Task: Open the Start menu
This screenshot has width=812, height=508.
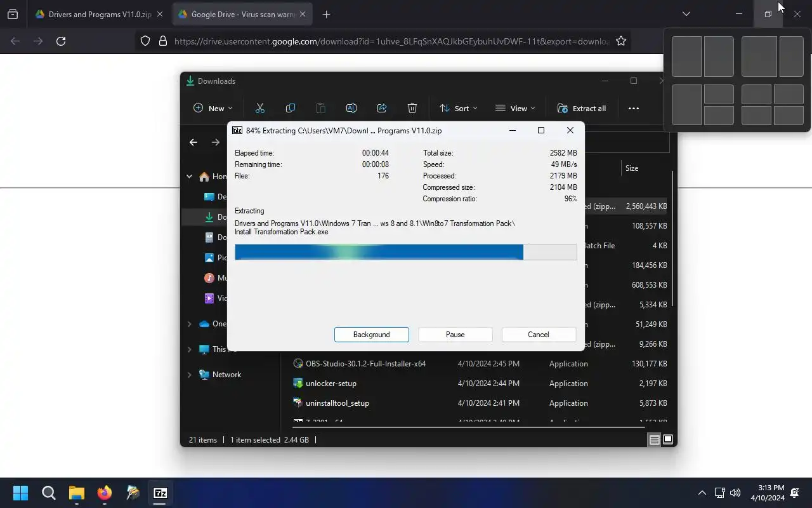Action: click(20, 493)
